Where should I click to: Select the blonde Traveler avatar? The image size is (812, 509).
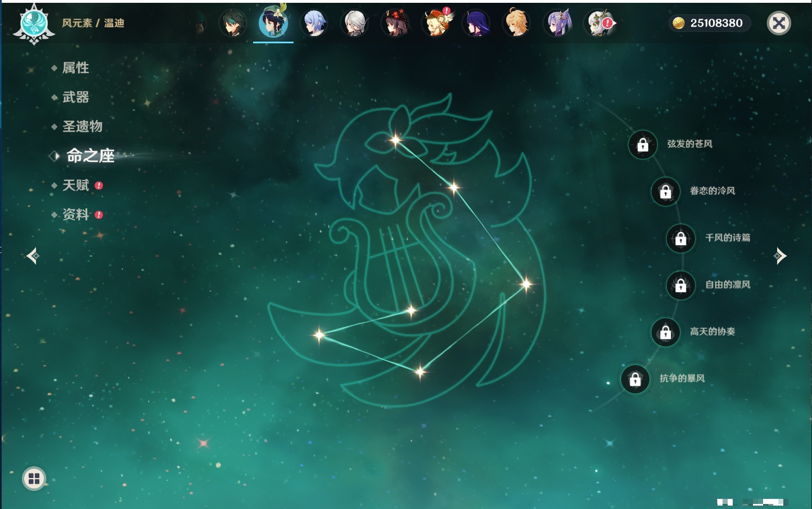click(517, 23)
